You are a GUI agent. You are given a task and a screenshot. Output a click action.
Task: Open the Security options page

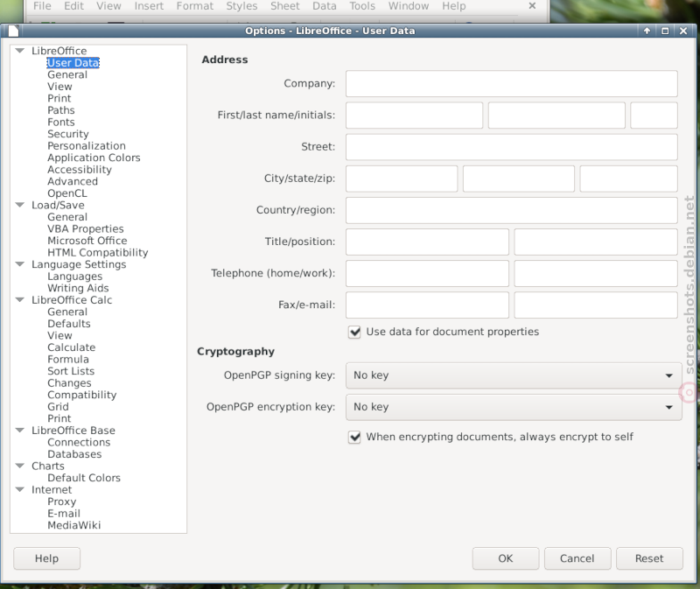coord(68,134)
